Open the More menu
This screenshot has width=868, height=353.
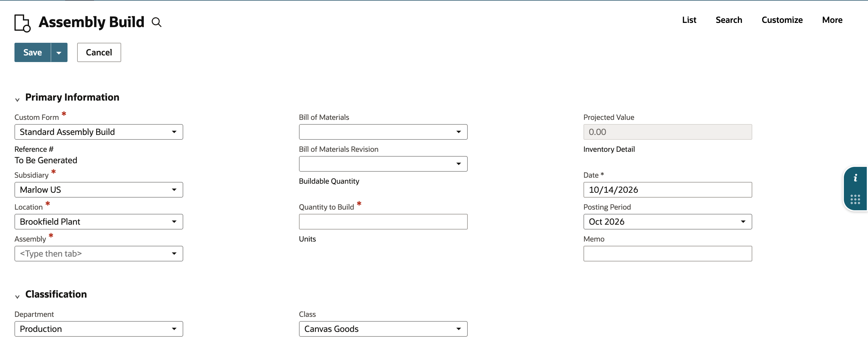[x=832, y=20]
